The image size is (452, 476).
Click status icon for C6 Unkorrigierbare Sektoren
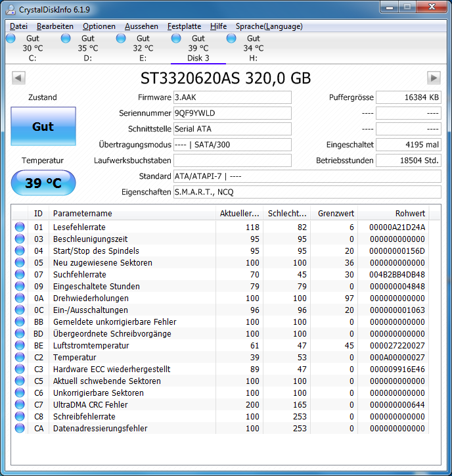[x=20, y=393]
